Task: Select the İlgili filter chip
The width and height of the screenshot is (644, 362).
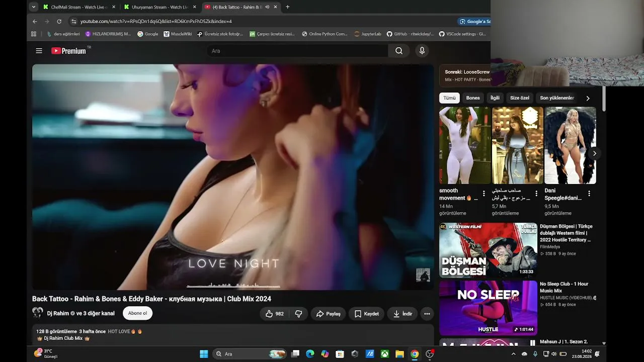Action: pos(495,98)
